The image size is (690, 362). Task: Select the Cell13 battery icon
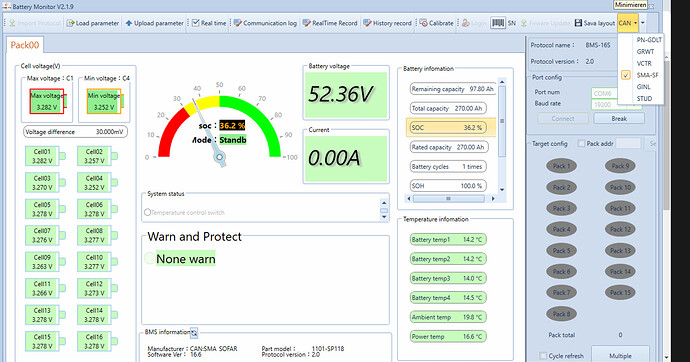coord(45,315)
